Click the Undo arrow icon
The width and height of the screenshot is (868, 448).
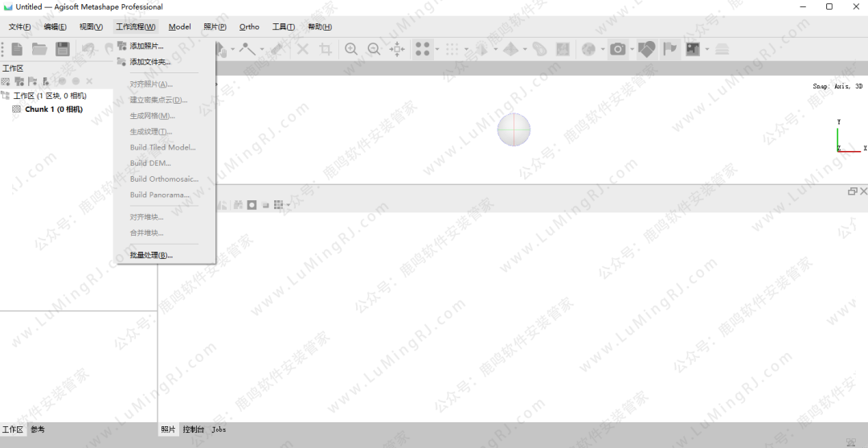88,49
